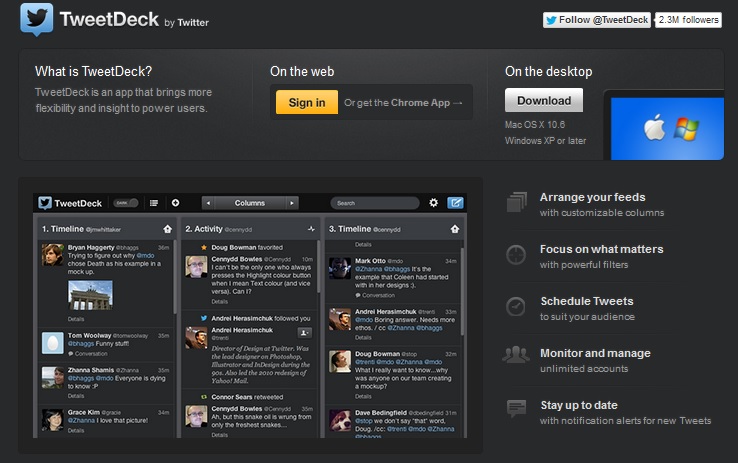
Task: Click scrollbar of 2. Activity column
Action: tap(319, 266)
